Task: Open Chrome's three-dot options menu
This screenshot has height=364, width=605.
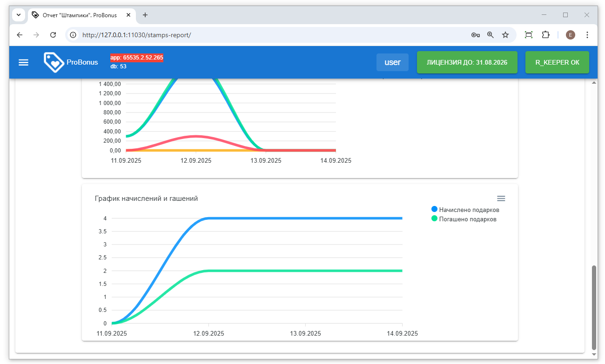Action: [587, 35]
